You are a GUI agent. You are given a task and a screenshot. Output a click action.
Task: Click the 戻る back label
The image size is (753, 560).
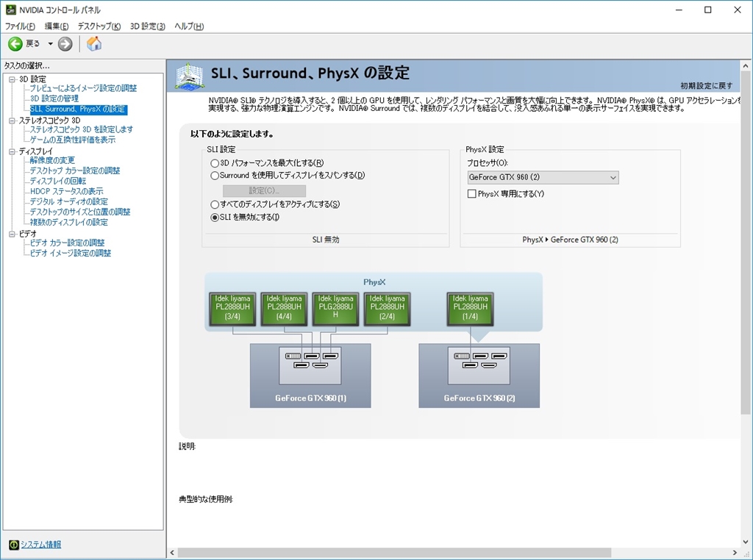click(32, 43)
